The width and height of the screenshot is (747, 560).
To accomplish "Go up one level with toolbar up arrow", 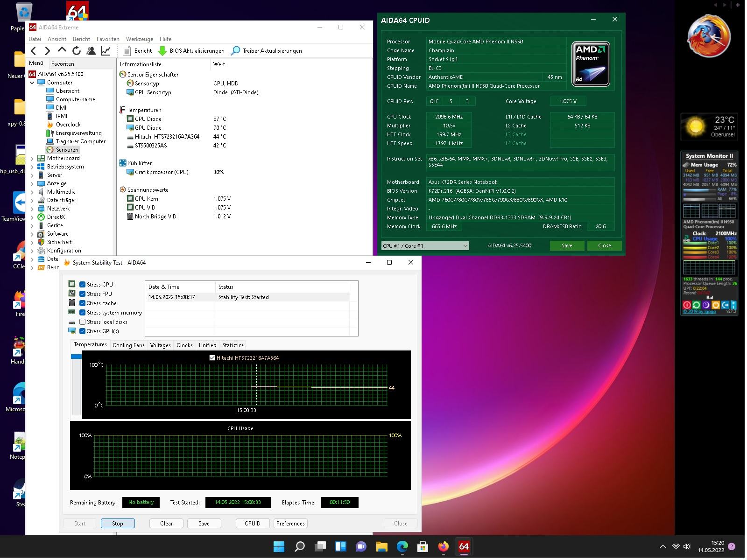I will tap(62, 50).
